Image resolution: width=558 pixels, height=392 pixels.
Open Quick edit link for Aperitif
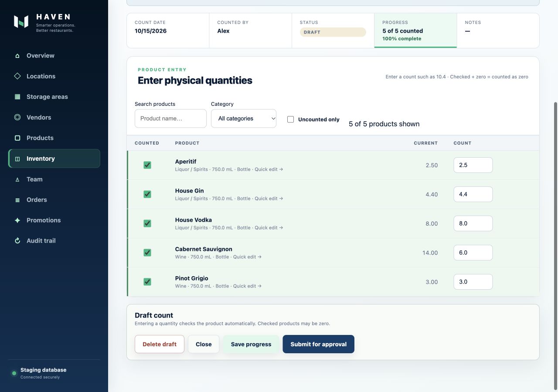[269, 169]
